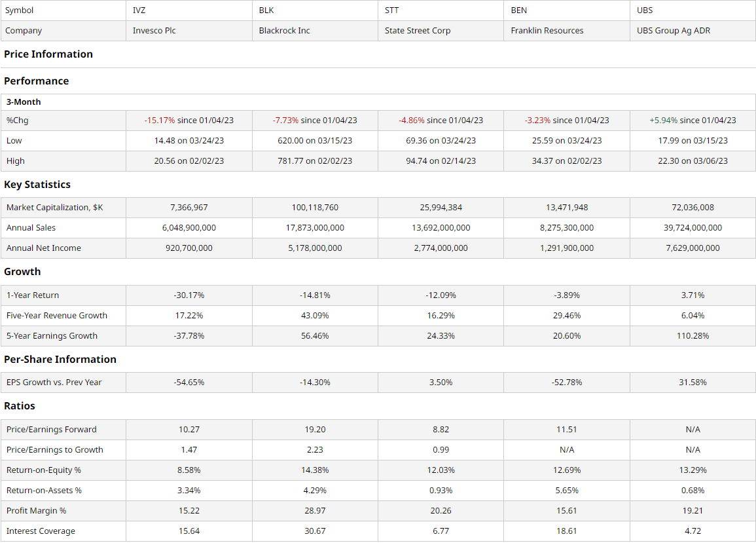Select the BLK ticker symbol

tap(264, 10)
